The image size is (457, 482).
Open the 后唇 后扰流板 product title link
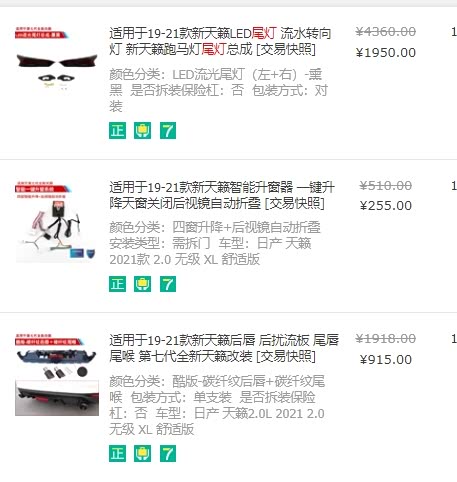(224, 348)
